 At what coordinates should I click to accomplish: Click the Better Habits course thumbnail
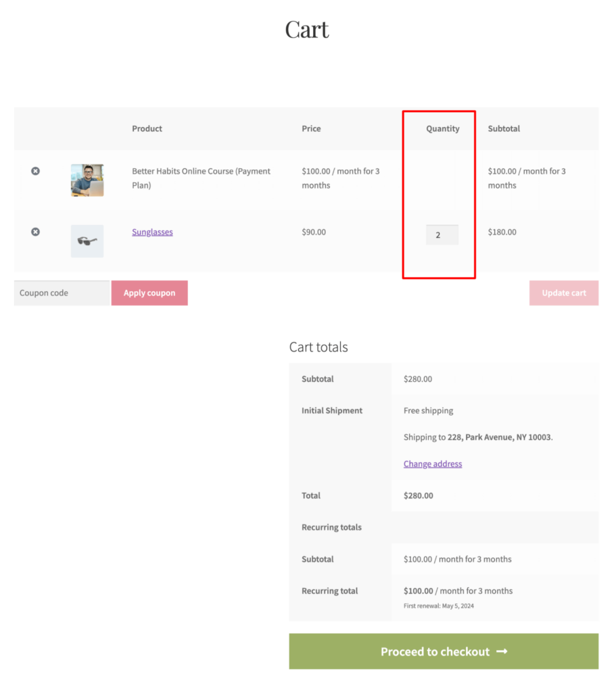87,180
